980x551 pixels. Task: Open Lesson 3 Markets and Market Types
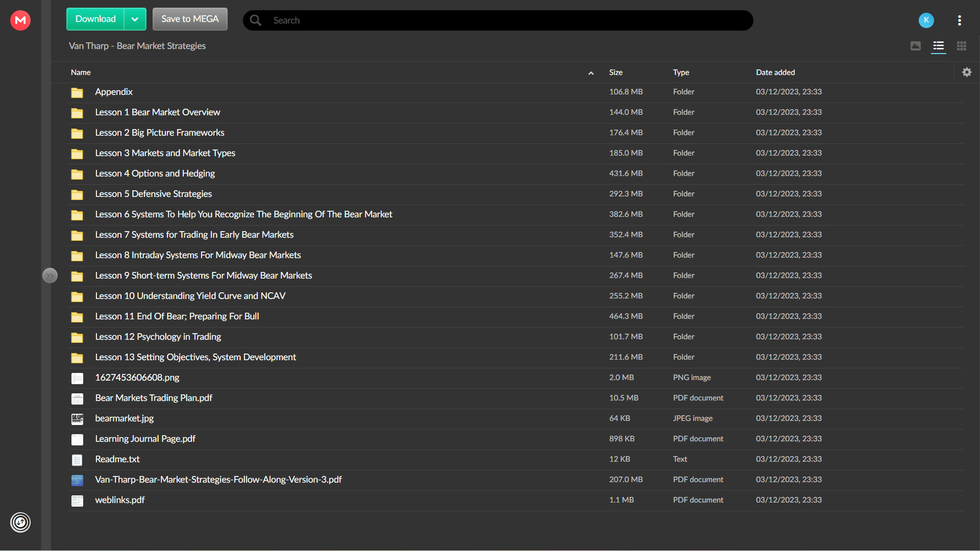tap(165, 153)
